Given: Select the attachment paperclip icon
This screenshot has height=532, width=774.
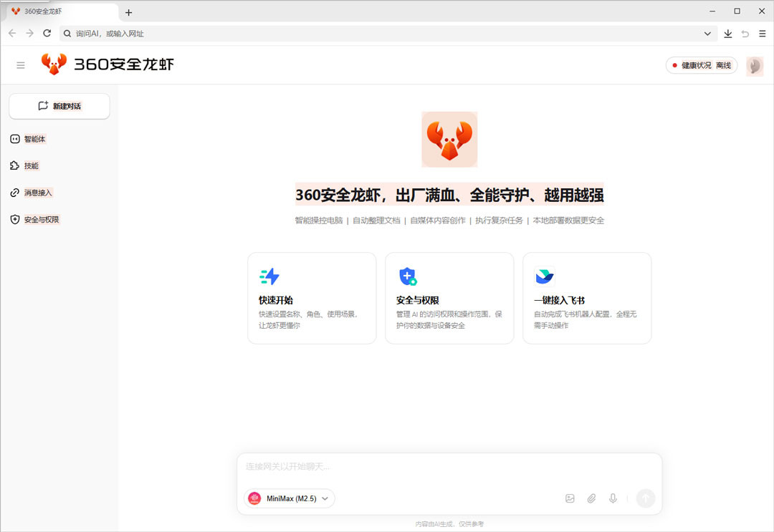Looking at the screenshot, I should pos(591,498).
